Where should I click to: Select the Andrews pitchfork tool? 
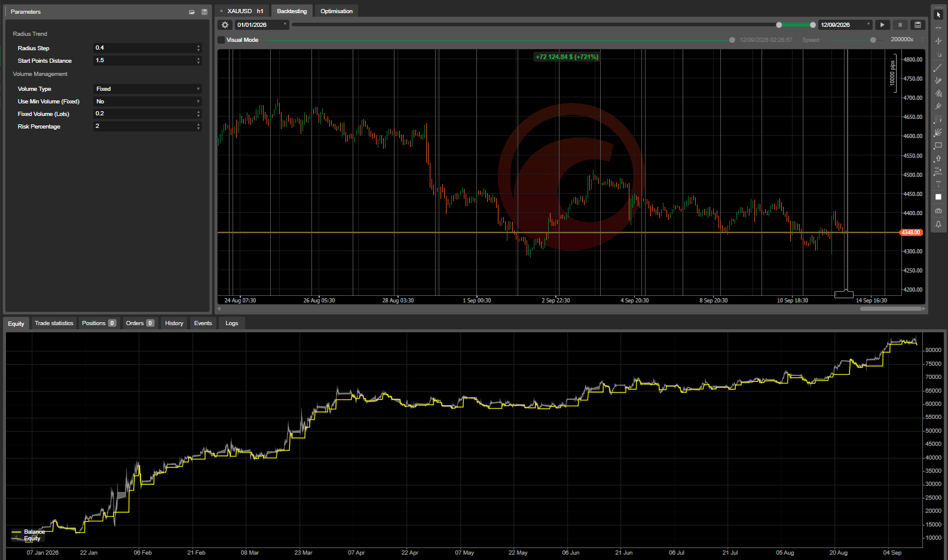938,106
